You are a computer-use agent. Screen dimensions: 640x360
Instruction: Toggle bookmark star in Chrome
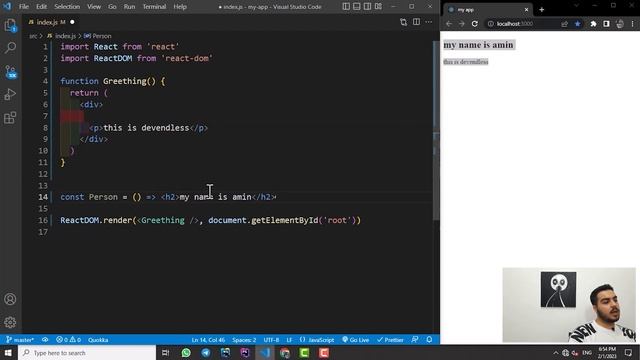point(578,24)
